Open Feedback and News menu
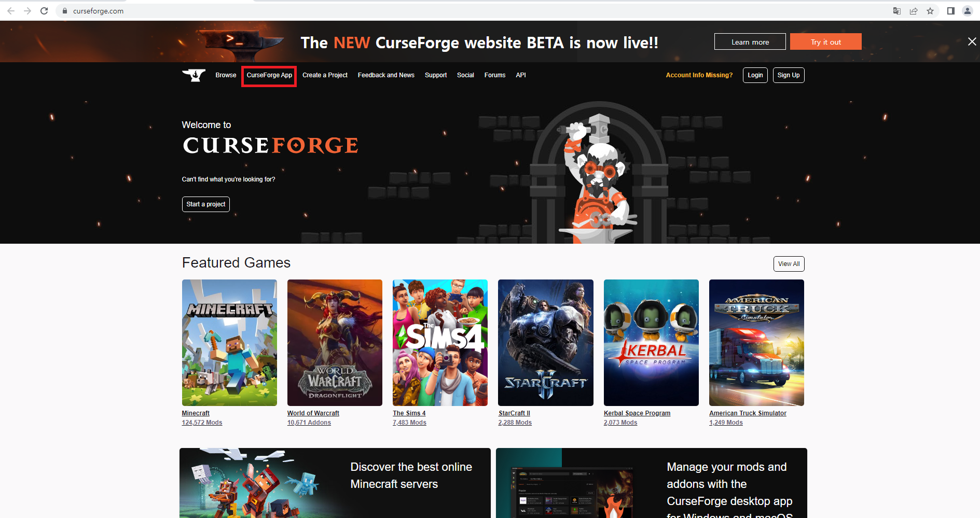Viewport: 980px width, 518px height. click(386, 75)
